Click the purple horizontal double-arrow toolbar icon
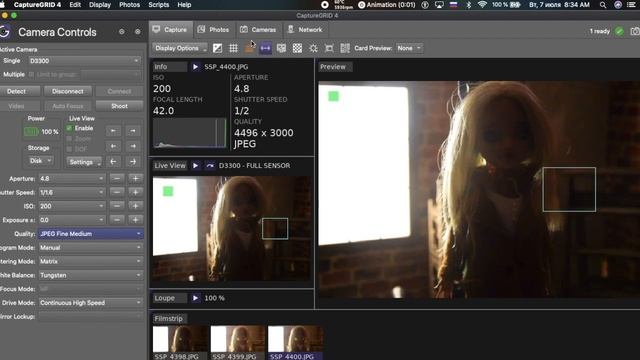Screen dimensions: 640x360 tap(265, 48)
